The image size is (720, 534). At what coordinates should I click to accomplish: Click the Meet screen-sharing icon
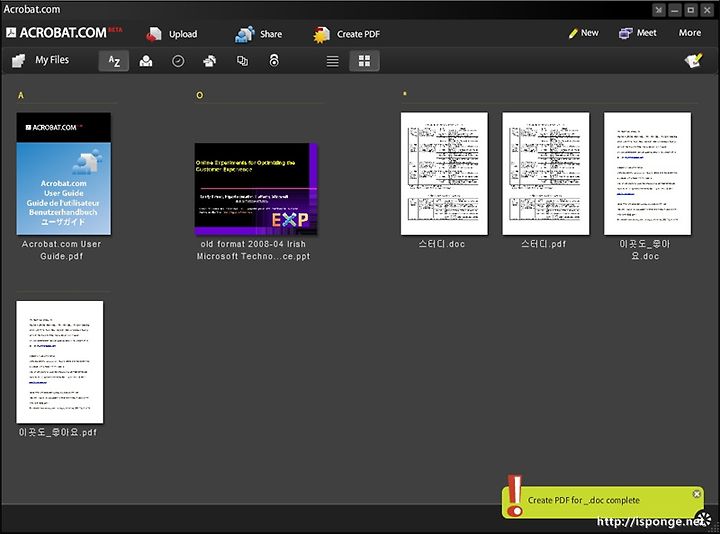tap(625, 33)
